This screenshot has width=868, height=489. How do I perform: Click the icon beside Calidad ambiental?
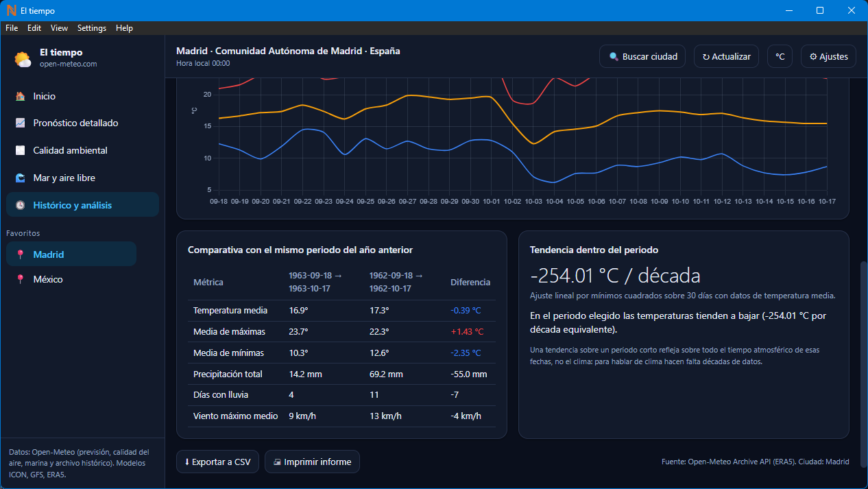[21, 150]
